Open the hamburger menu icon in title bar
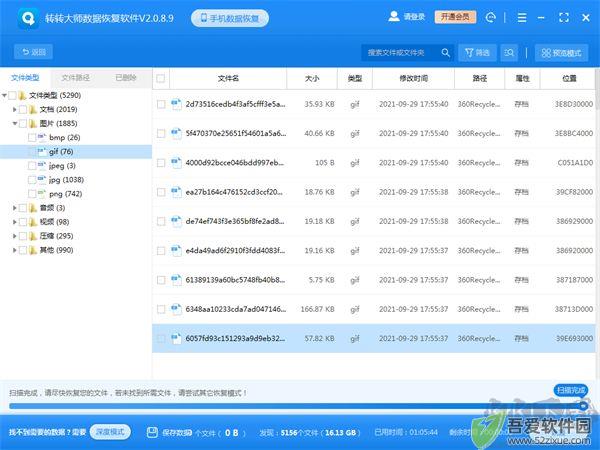 tap(522, 18)
